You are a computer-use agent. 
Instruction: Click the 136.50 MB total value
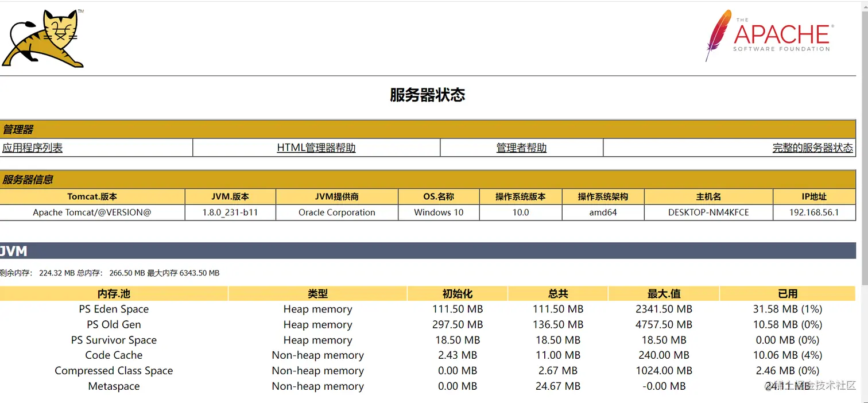[x=558, y=324]
